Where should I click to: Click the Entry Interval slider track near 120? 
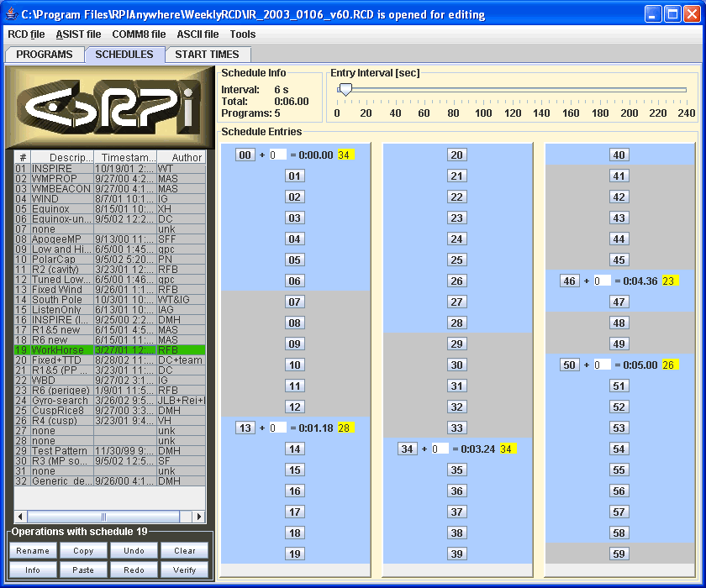512,90
